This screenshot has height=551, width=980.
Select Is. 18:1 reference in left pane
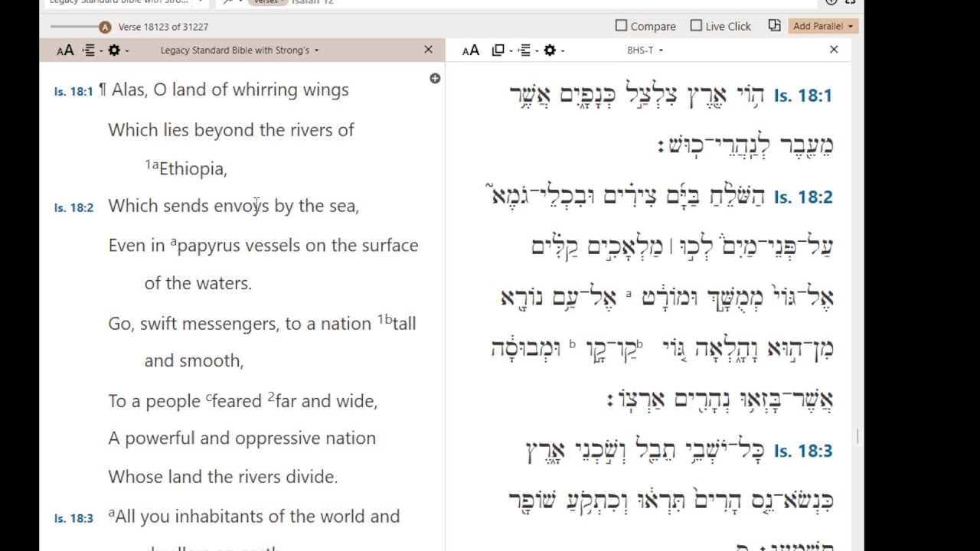click(x=73, y=91)
